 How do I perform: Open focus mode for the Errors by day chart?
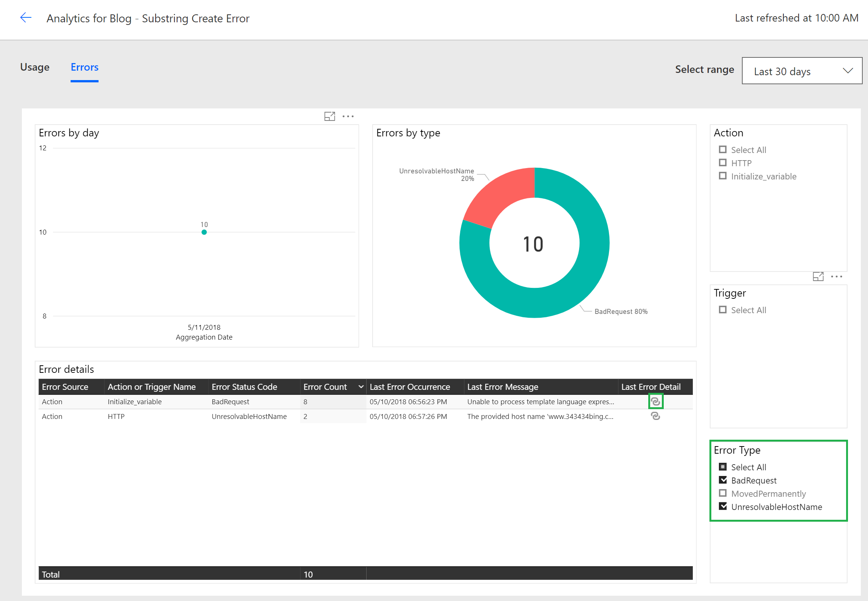coord(330,116)
